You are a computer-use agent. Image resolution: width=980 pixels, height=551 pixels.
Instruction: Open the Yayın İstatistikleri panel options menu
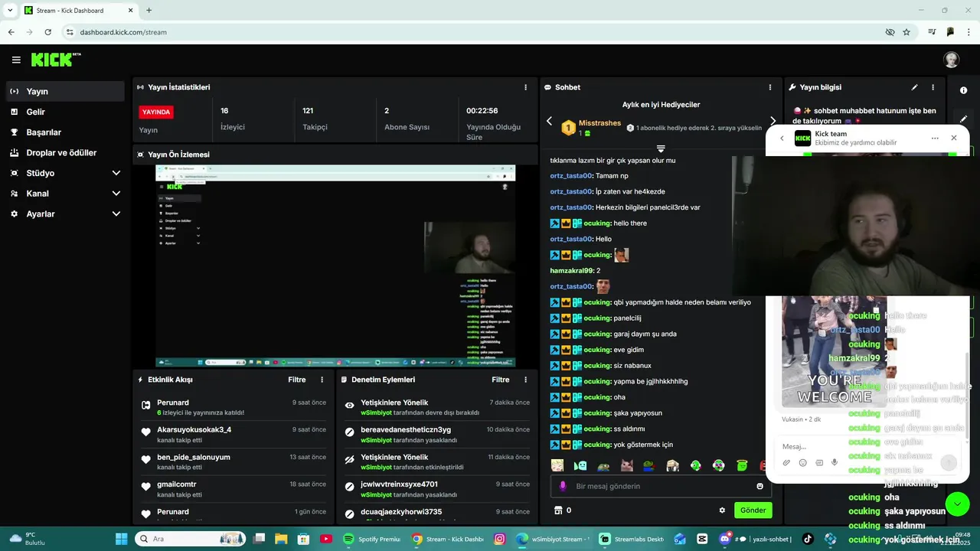click(525, 87)
